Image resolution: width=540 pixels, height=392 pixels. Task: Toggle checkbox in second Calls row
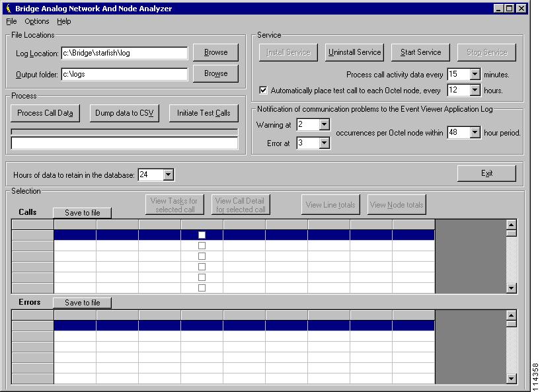(x=202, y=246)
